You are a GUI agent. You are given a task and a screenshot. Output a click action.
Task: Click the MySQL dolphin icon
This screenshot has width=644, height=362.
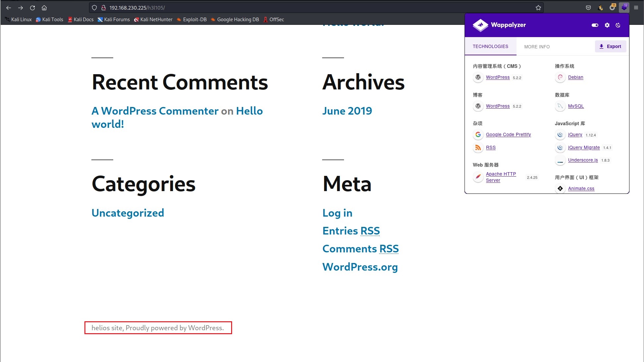pos(560,106)
